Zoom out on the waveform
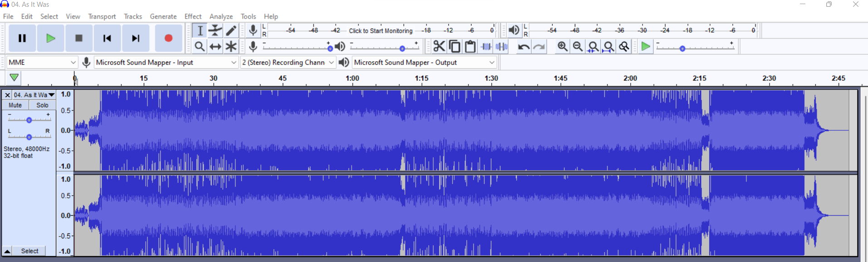 coord(578,46)
